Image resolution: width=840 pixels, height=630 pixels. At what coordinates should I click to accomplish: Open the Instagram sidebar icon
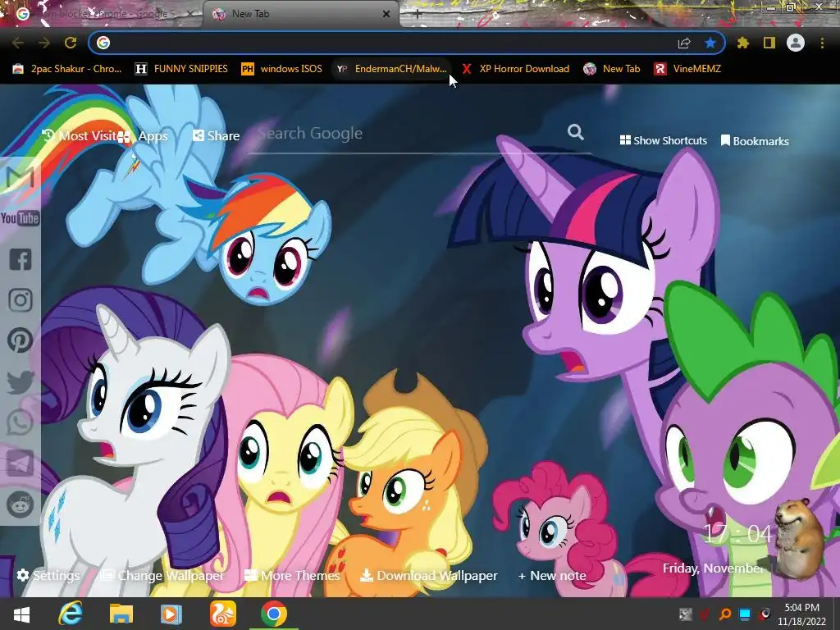pyautogui.click(x=21, y=300)
